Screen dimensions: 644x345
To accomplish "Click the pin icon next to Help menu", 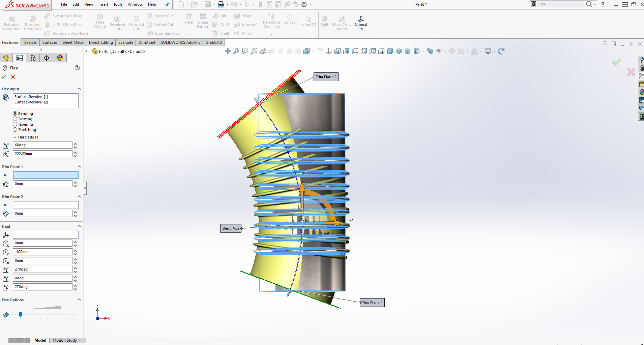I will [x=167, y=4].
